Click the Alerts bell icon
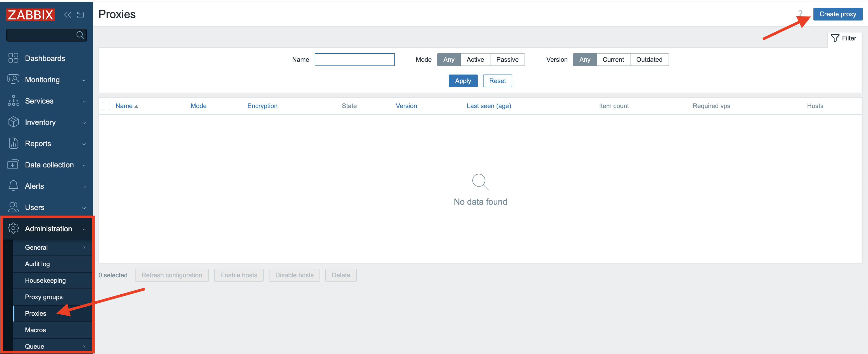This screenshot has height=354, width=868. [x=13, y=186]
